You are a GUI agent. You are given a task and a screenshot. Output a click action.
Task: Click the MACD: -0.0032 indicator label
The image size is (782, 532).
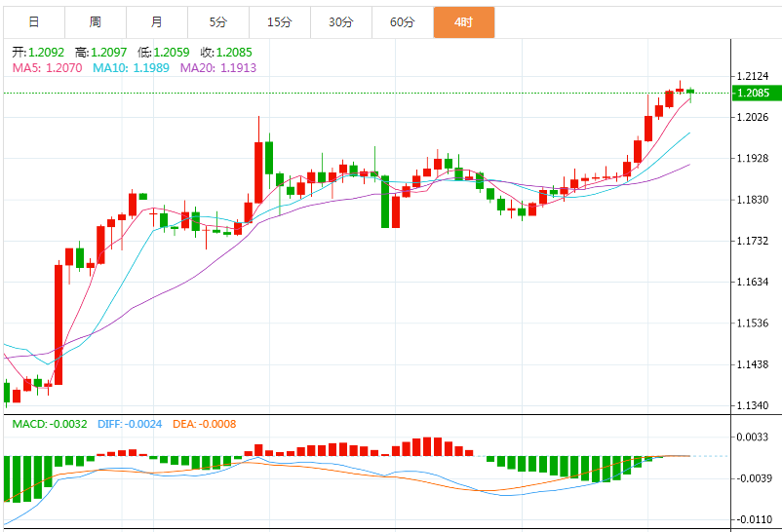coord(50,424)
